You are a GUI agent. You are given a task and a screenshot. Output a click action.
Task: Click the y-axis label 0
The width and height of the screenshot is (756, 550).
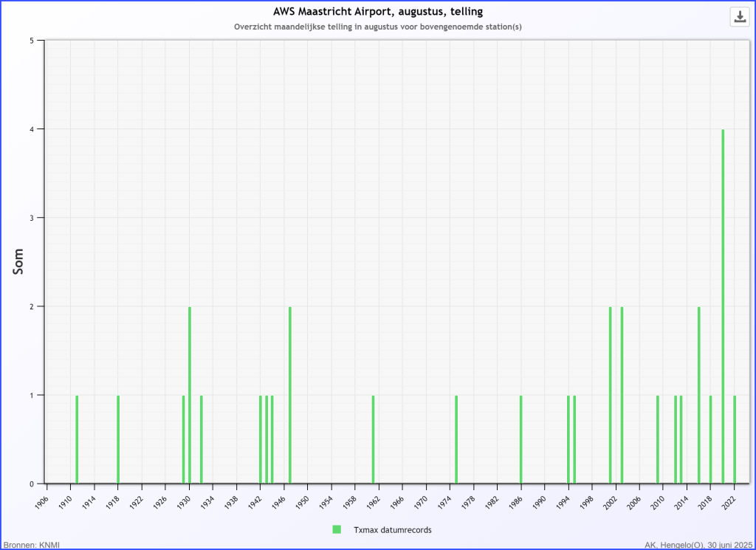coord(32,484)
